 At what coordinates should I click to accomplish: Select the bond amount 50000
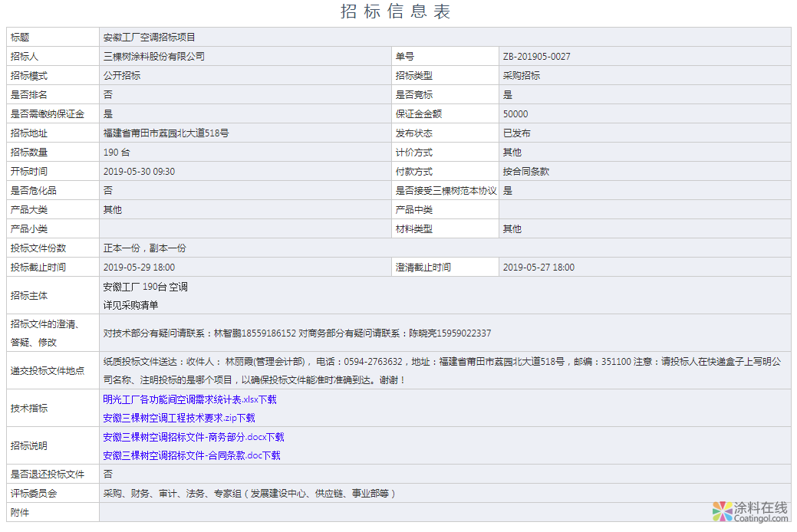[x=516, y=113]
